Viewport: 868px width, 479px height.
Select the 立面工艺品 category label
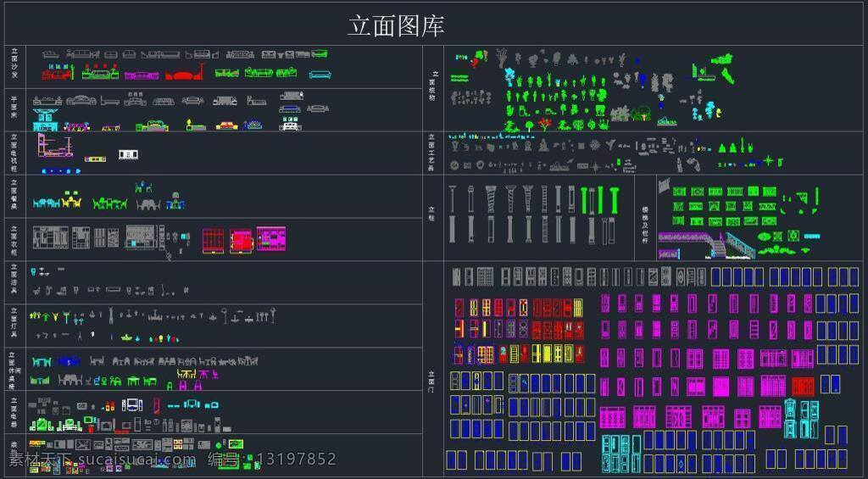[432, 153]
